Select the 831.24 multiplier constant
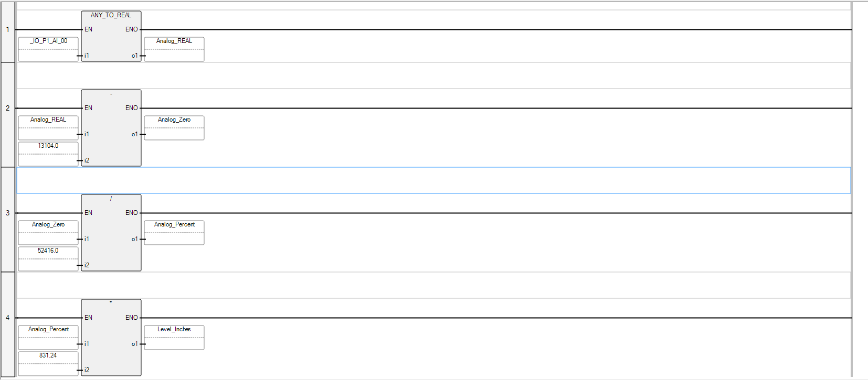 pos(48,362)
